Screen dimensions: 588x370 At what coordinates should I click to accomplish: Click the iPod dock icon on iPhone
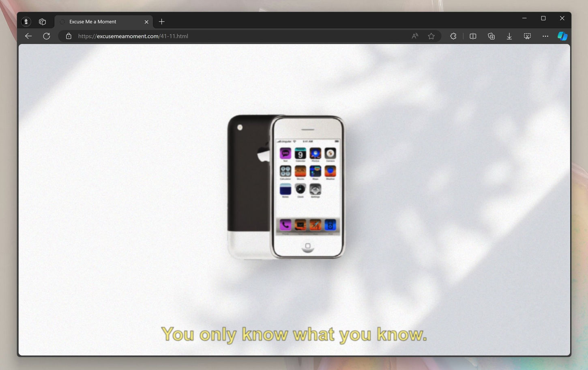330,225
